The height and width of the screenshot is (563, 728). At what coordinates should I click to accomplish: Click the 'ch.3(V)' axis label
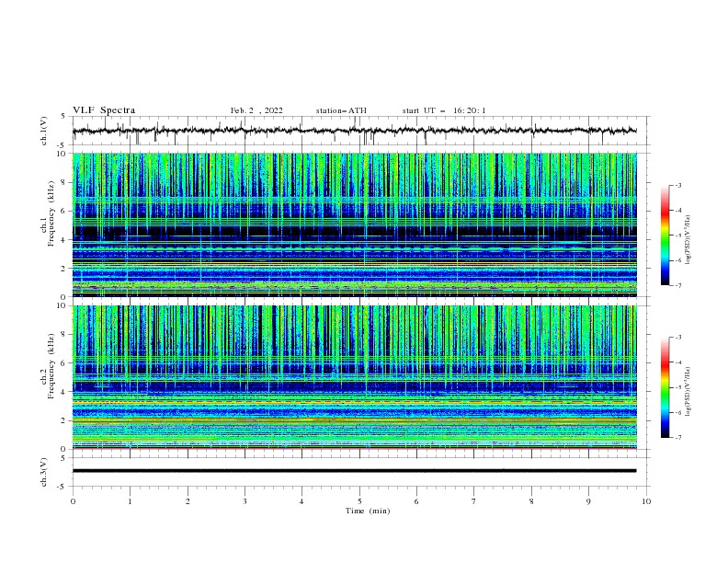pyautogui.click(x=44, y=472)
